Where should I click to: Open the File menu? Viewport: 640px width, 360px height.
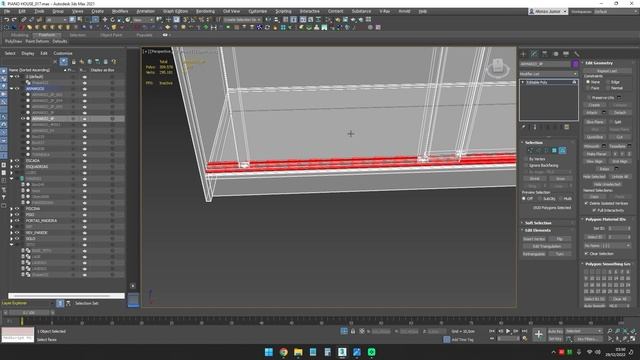7,11
